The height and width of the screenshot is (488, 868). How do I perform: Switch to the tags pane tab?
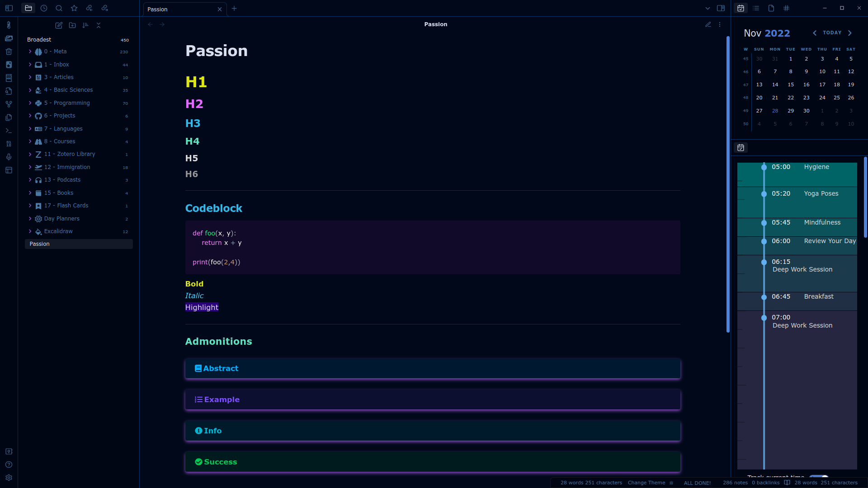coord(787,8)
